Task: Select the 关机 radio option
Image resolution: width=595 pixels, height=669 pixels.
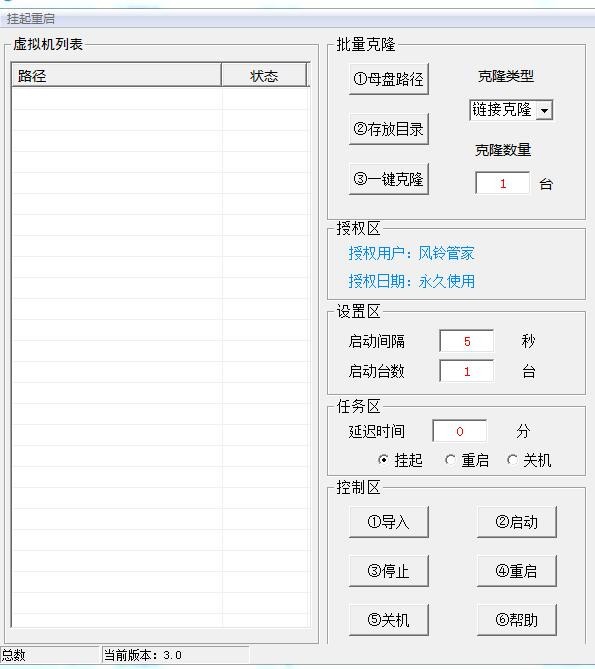Action: tap(529, 460)
